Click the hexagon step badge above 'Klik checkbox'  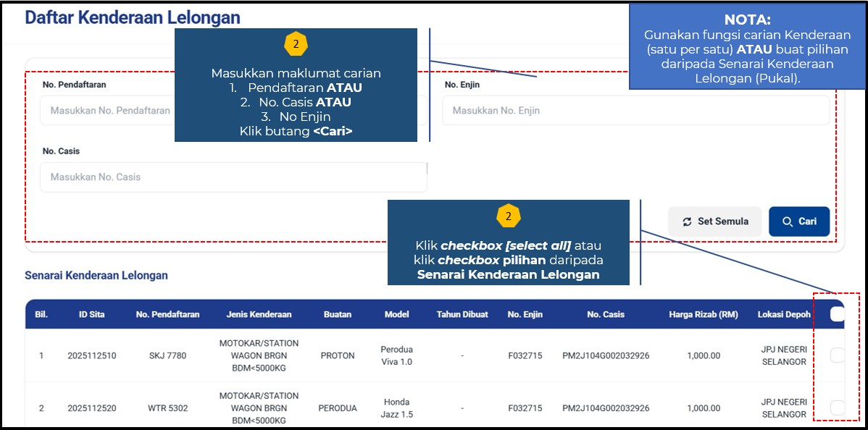508,216
